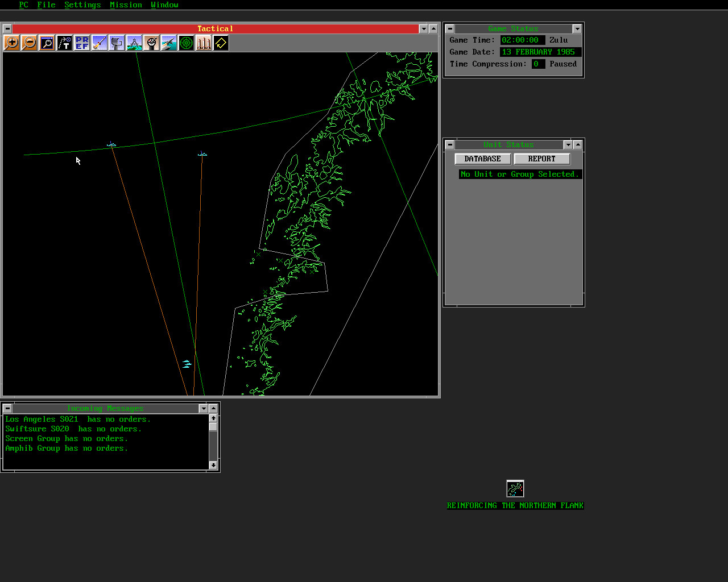Open the green radar scope icon
Image resolution: width=728 pixels, height=582 pixels.
click(x=186, y=43)
